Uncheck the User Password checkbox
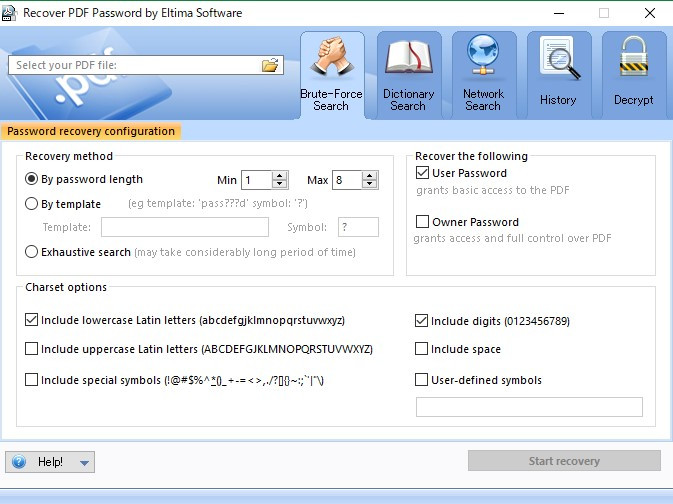The width and height of the screenshot is (673, 504). coord(423,173)
